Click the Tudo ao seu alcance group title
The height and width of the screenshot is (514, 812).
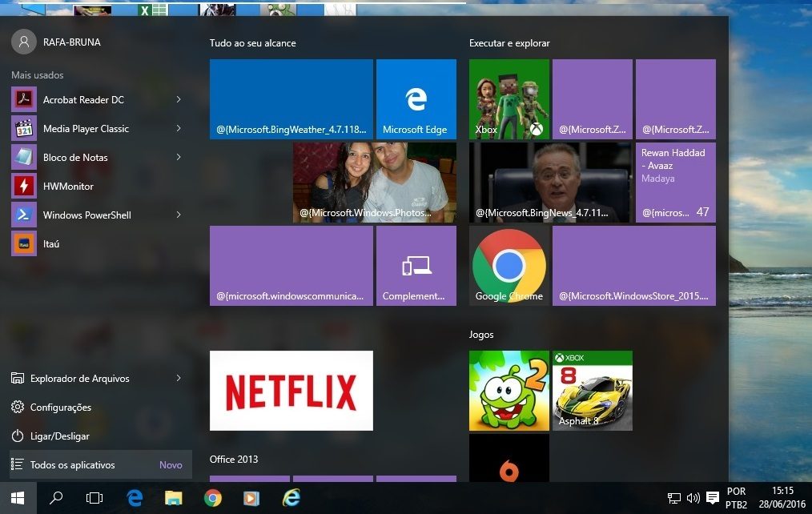253,43
